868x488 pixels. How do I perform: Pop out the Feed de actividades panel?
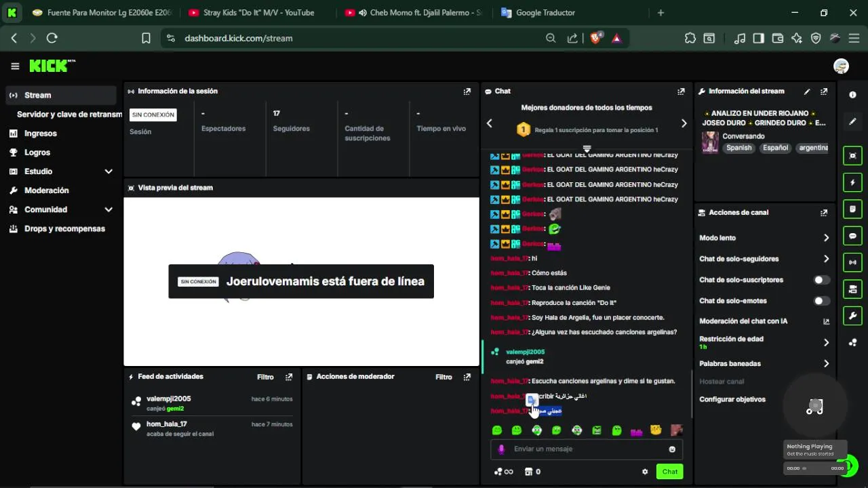tap(289, 377)
